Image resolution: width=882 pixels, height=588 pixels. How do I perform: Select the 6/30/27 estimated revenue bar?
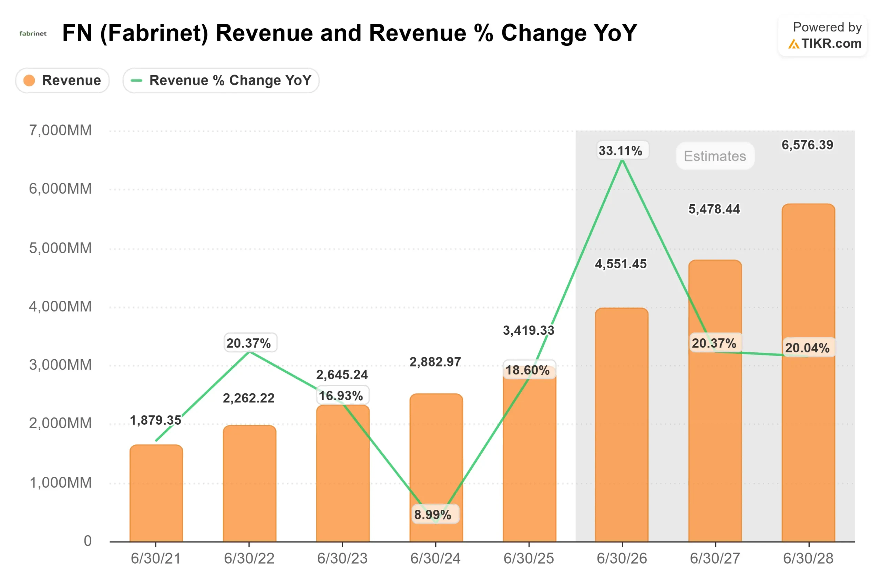715,401
